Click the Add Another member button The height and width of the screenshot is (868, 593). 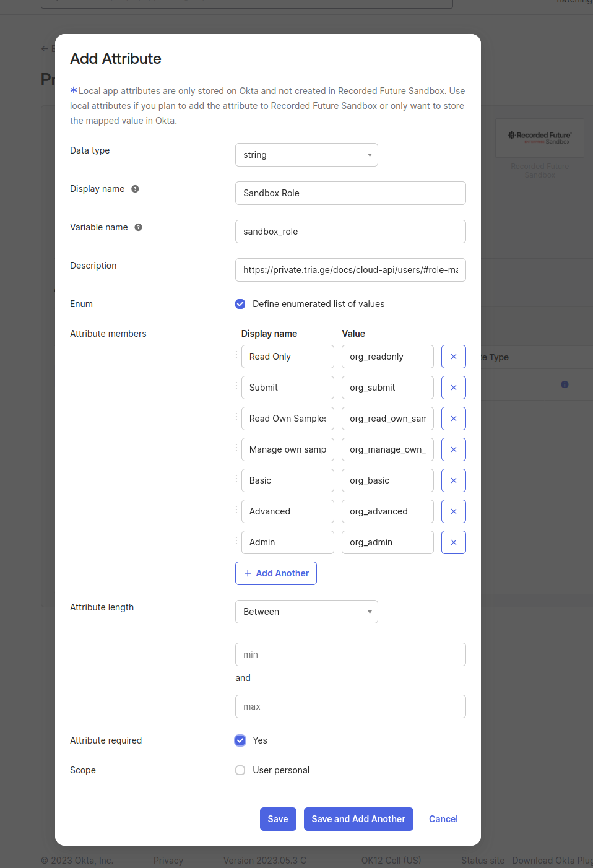(x=276, y=573)
